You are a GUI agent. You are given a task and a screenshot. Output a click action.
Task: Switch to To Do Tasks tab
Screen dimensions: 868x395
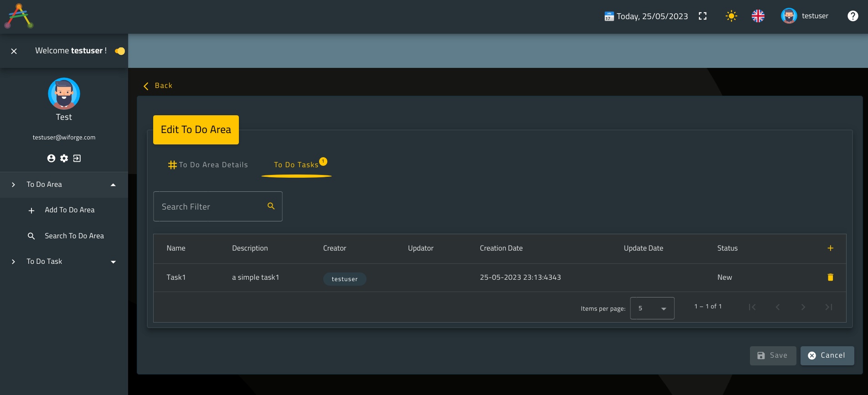click(296, 165)
